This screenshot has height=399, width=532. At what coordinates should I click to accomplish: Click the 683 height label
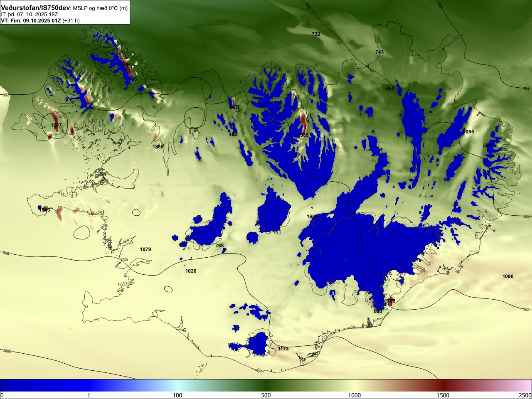378,311
